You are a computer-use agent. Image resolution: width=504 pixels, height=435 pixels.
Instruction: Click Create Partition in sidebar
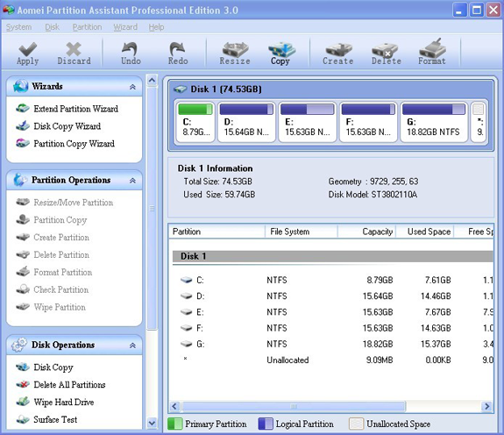[53, 238]
